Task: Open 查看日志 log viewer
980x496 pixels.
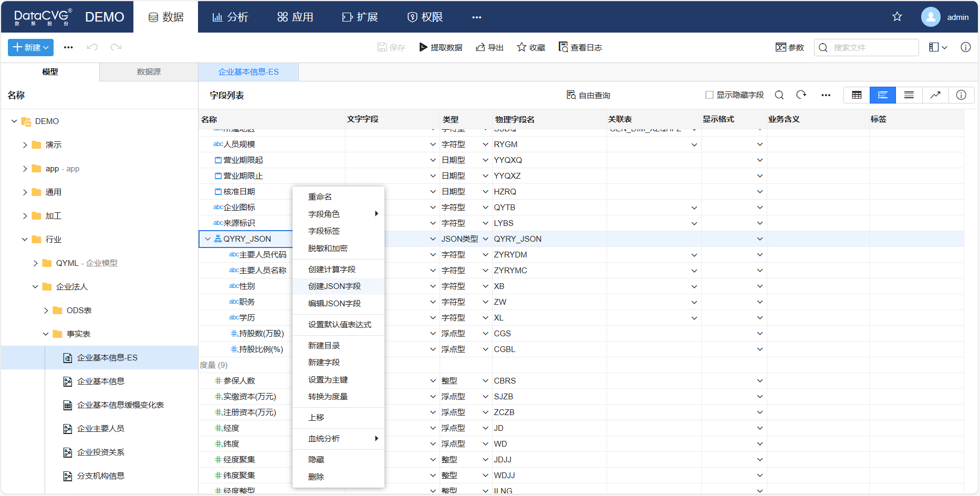Action: tap(580, 47)
